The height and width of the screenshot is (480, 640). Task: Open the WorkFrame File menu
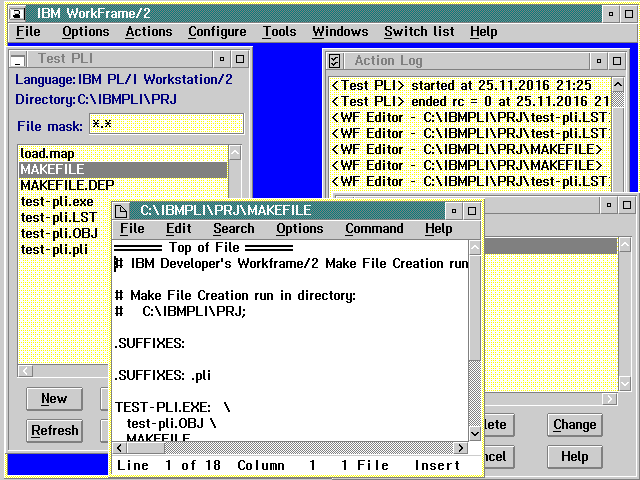28,32
